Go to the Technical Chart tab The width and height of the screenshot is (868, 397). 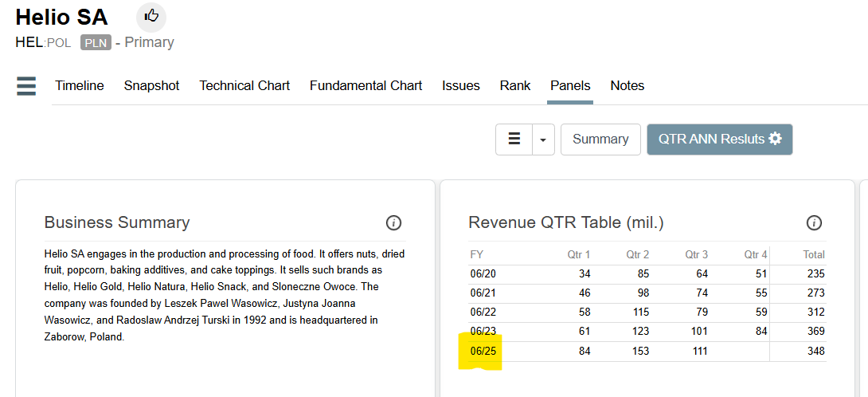pos(244,86)
